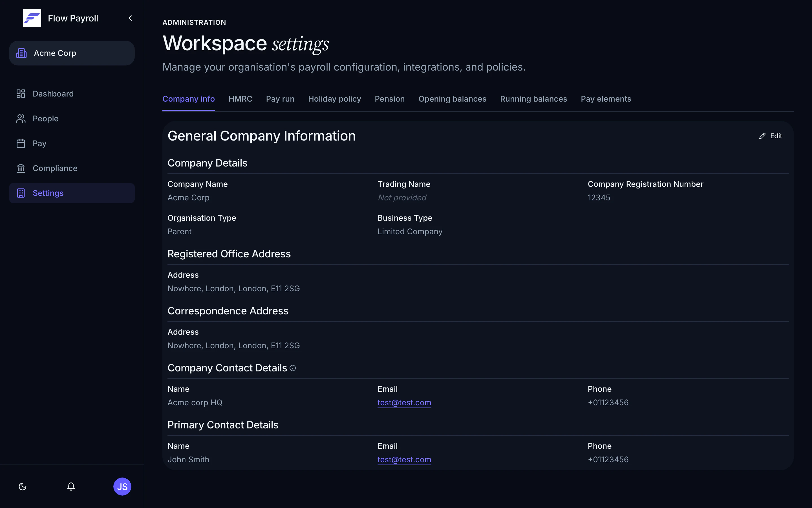
Task: Open notifications via the bell icon
Action: point(71,487)
